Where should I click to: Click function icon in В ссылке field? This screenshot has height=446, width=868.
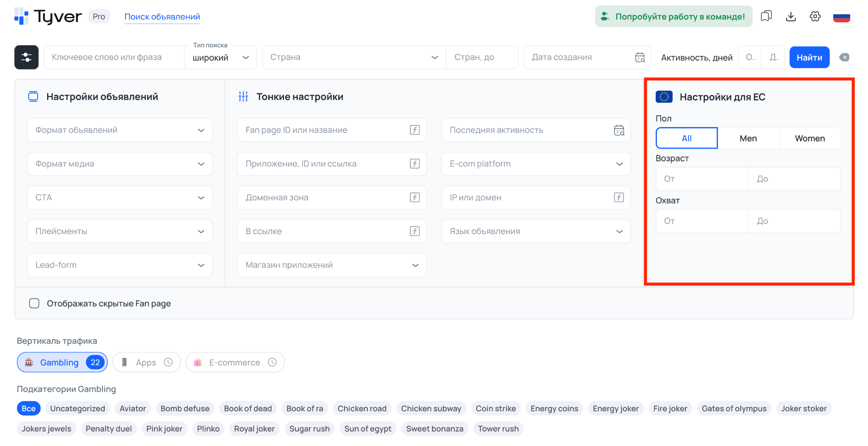[x=415, y=231]
